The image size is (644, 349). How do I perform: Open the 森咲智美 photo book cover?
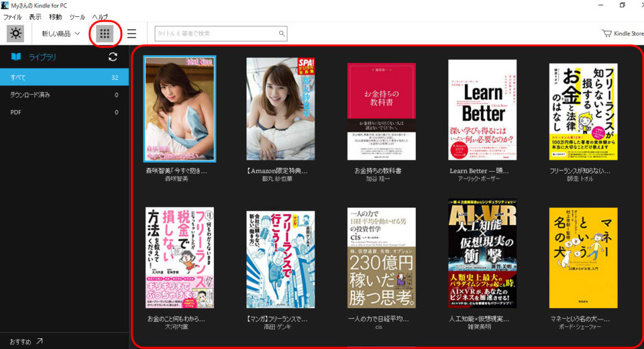pos(180,109)
